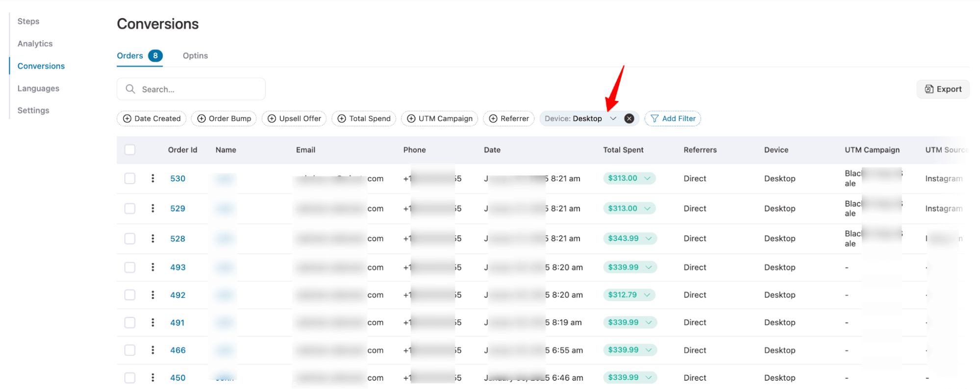Focus the Search orders input field
This screenshot has width=980, height=389.
click(191, 89)
